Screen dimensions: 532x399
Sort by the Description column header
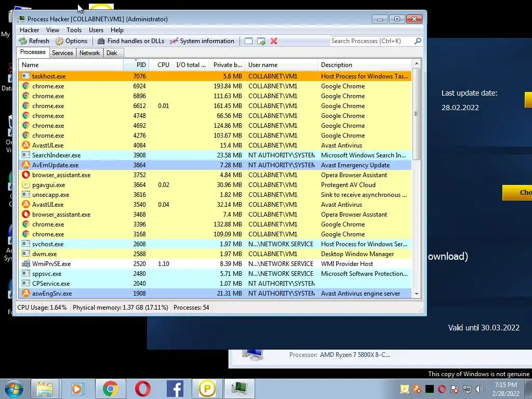tap(365, 65)
